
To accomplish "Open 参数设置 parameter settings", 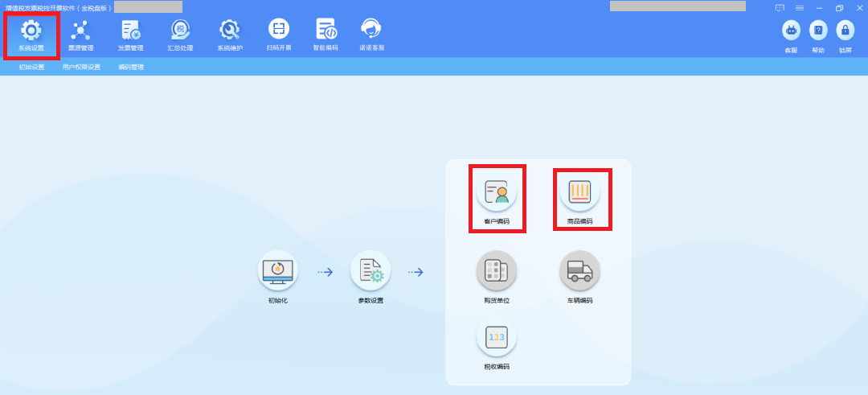I will coord(371,272).
